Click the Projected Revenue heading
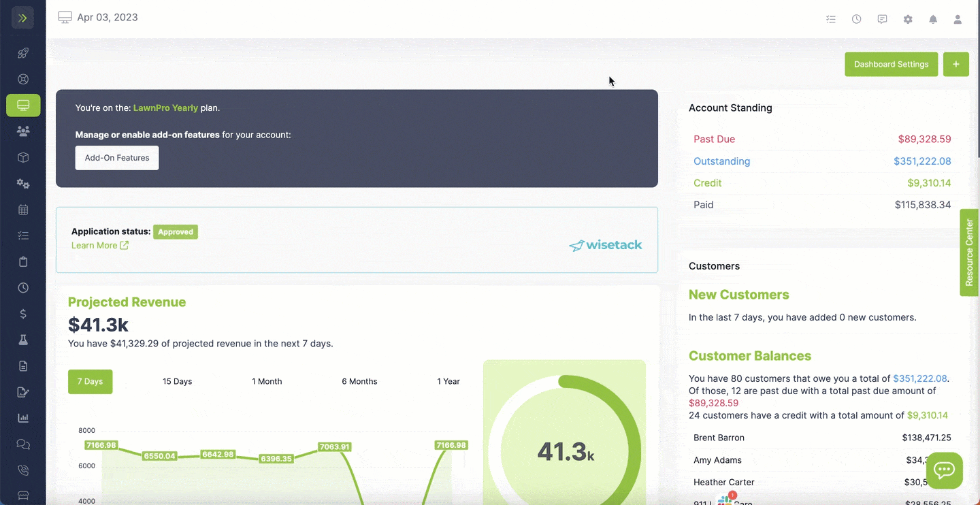The width and height of the screenshot is (980, 505). (x=127, y=302)
